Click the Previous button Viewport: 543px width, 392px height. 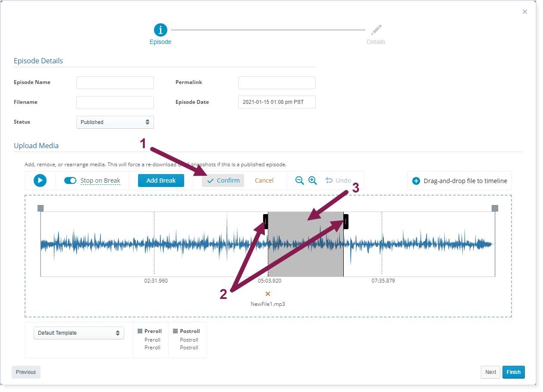pyautogui.click(x=26, y=372)
